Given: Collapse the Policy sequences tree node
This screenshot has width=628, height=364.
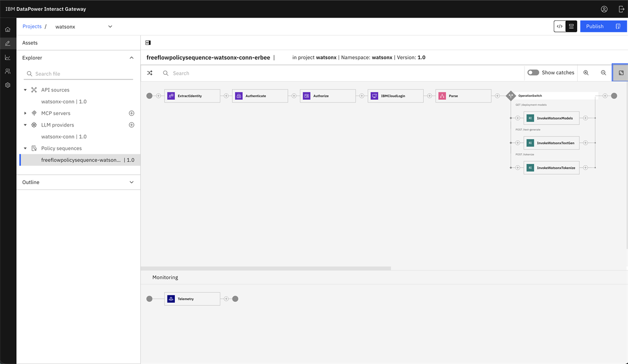Looking at the screenshot, I should click(25, 148).
